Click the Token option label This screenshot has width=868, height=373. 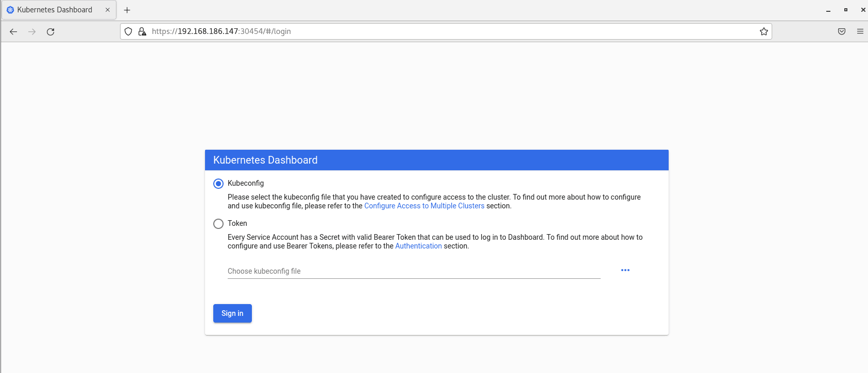tap(237, 223)
